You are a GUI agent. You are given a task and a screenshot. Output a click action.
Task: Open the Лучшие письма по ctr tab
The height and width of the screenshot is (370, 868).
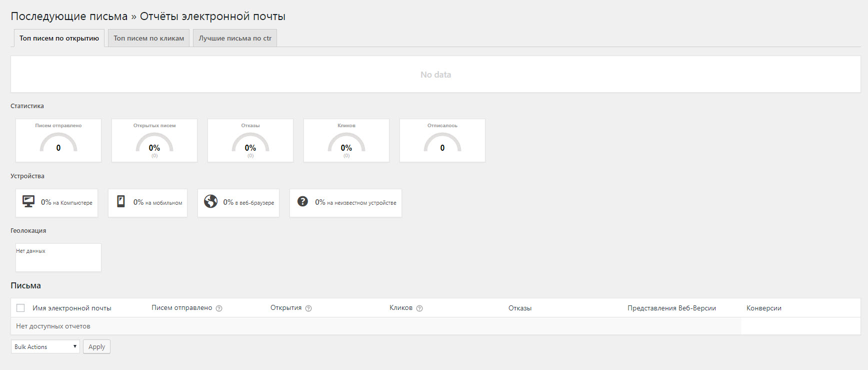235,38
